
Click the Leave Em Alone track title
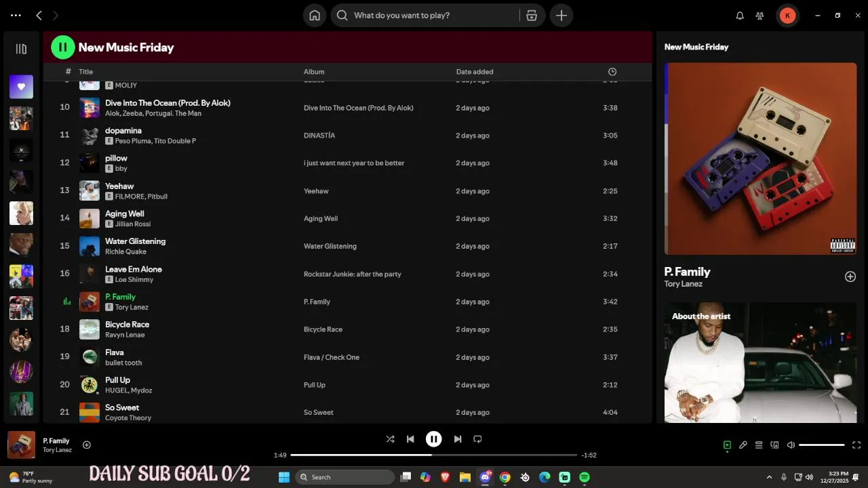(x=134, y=269)
